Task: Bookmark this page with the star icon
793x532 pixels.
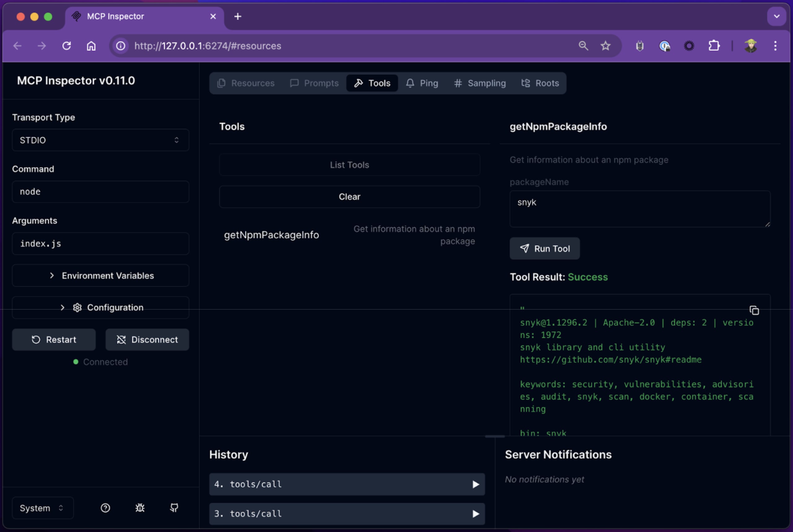Action: pos(605,46)
